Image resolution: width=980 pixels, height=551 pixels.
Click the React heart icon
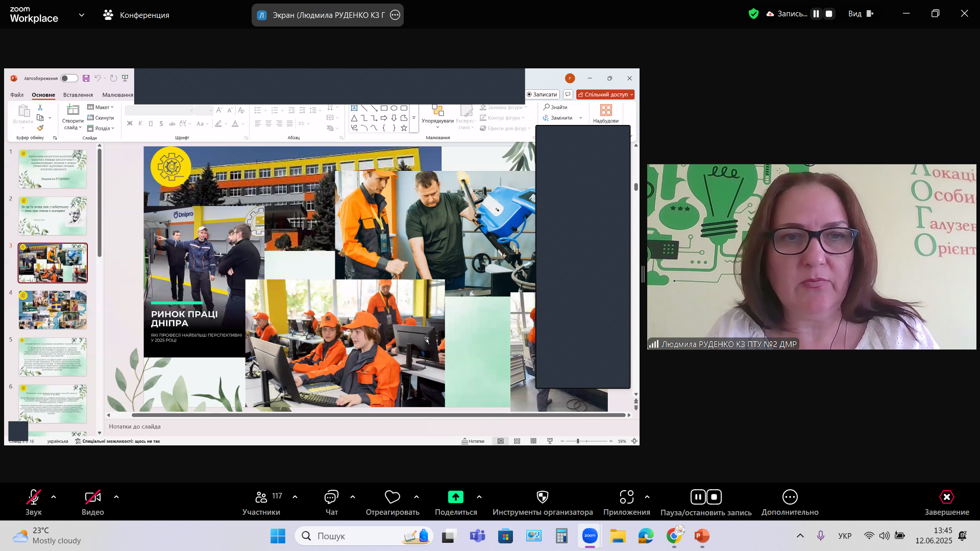click(x=392, y=497)
